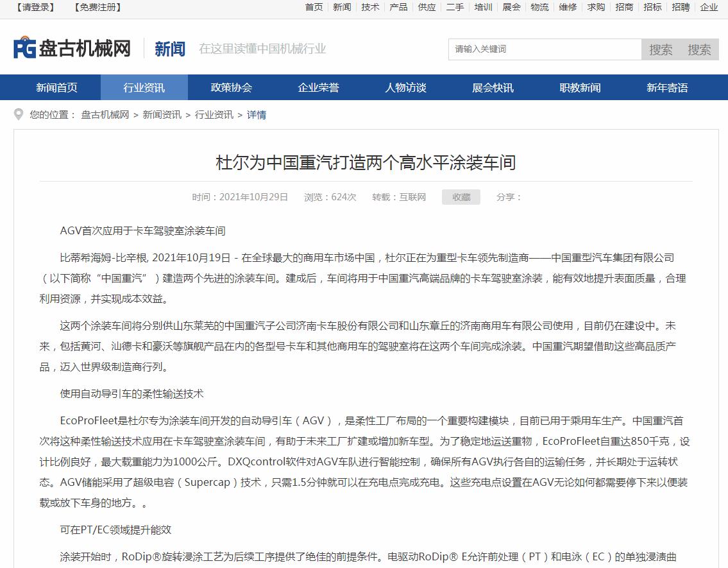Click the first 搜索 button
The height and width of the screenshot is (568, 728).
(x=661, y=49)
